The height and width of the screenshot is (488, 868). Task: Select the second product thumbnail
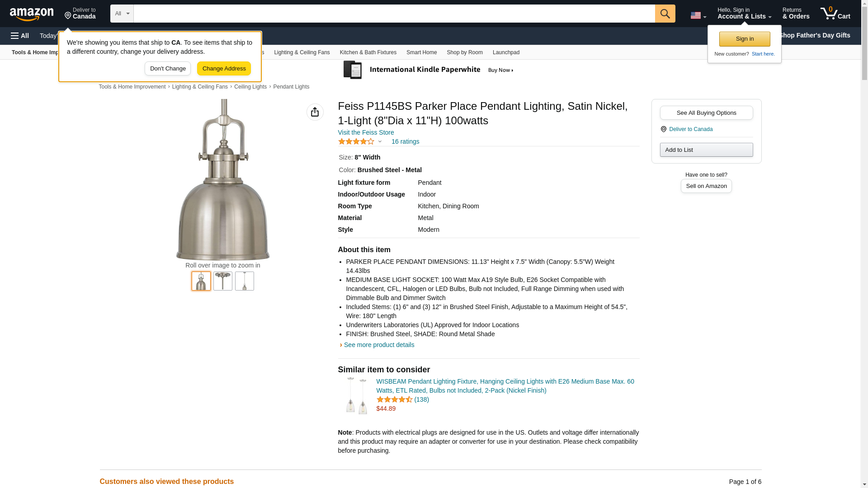[223, 281]
